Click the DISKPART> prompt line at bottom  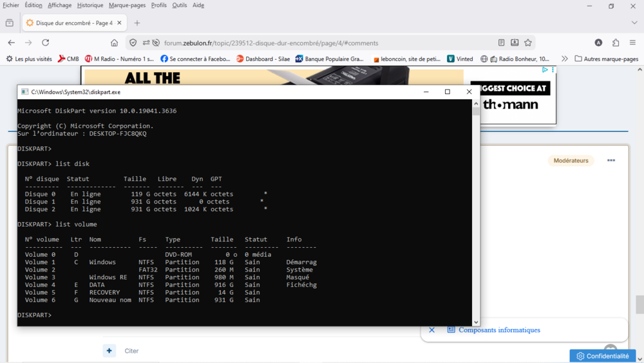coord(35,315)
